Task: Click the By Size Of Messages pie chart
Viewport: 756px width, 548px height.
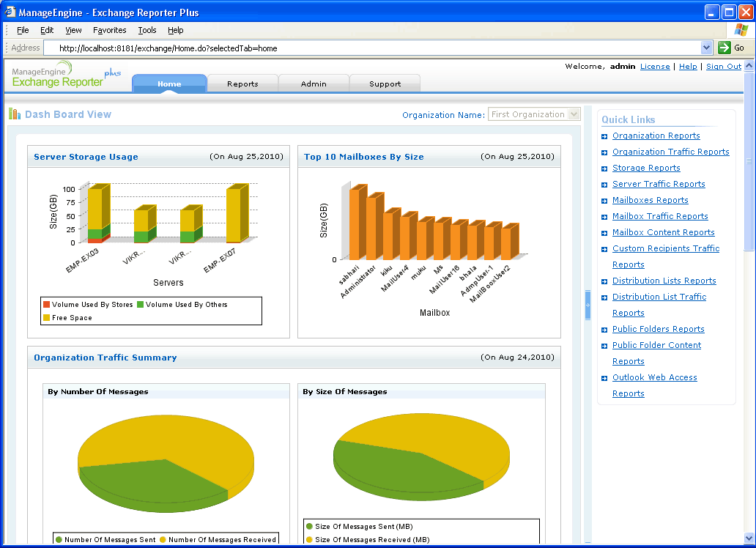Action: pos(421,457)
